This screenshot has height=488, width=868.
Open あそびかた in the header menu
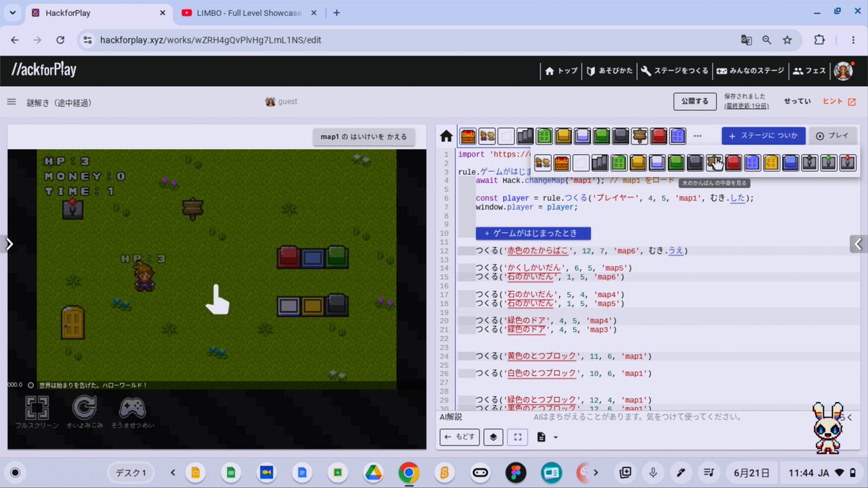pos(610,71)
